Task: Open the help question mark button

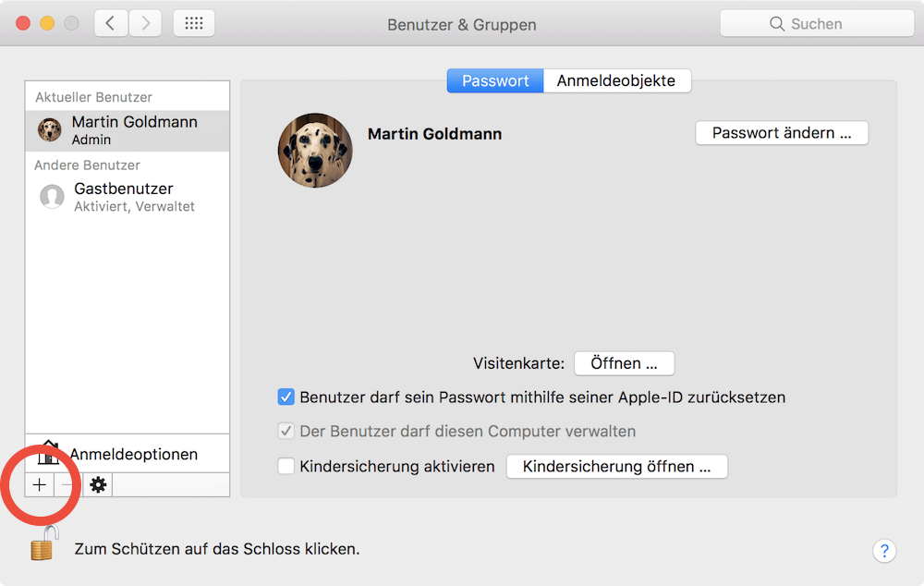Action: pos(884,551)
